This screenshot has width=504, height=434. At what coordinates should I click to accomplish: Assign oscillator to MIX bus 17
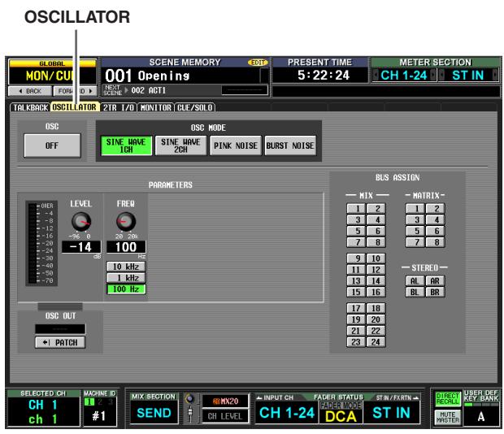[x=356, y=308]
